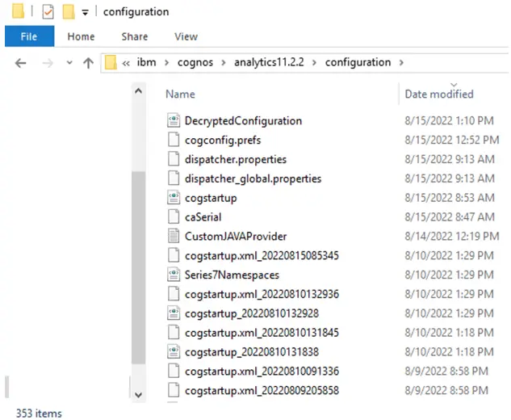Click navigation pane scroll down arrow

coord(138,395)
